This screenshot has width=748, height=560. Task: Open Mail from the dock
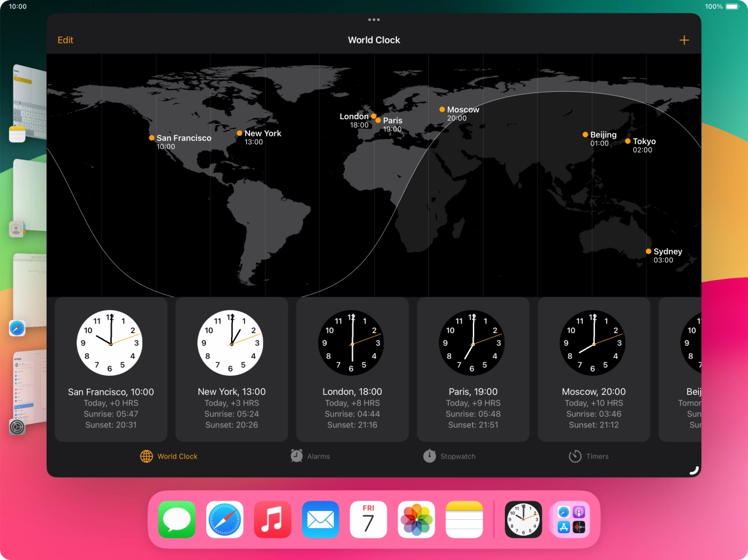point(320,519)
